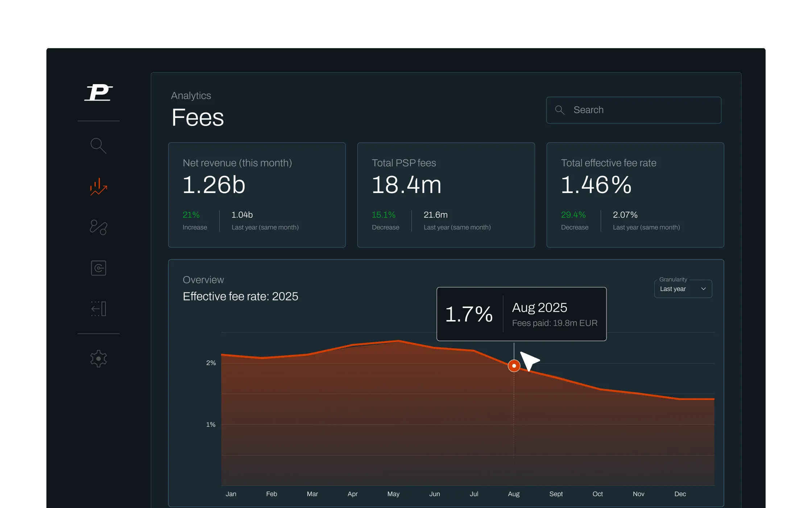
Task: Click the Analytics breadcrumb label
Action: click(x=191, y=95)
